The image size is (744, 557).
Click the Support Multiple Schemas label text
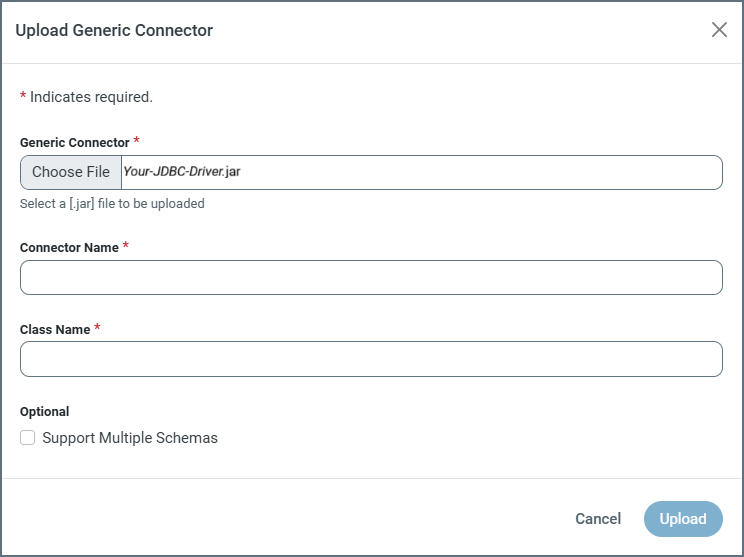[x=130, y=438]
